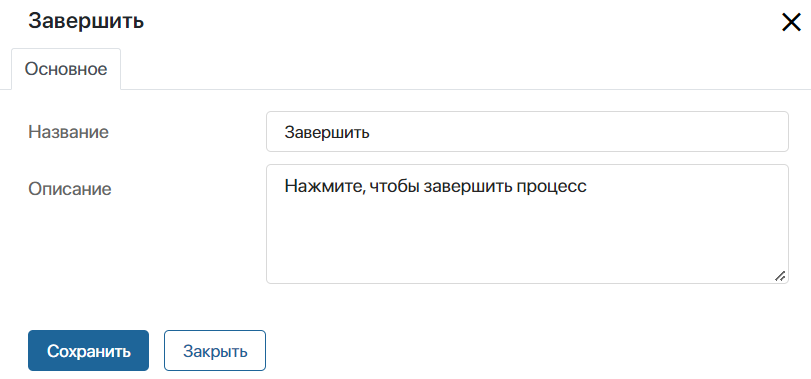Click empty right side of Название field
This screenshot has width=811, height=379.
coord(579,132)
